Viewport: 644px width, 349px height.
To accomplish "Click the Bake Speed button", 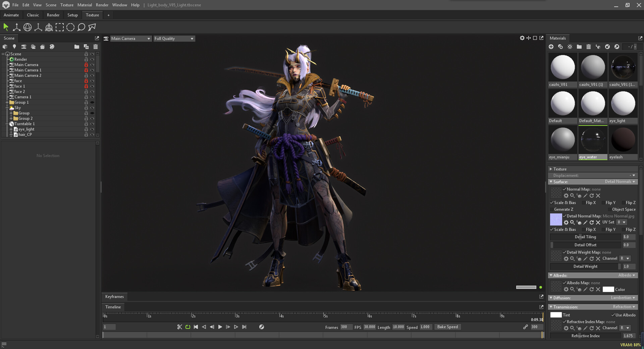I will pos(447,327).
